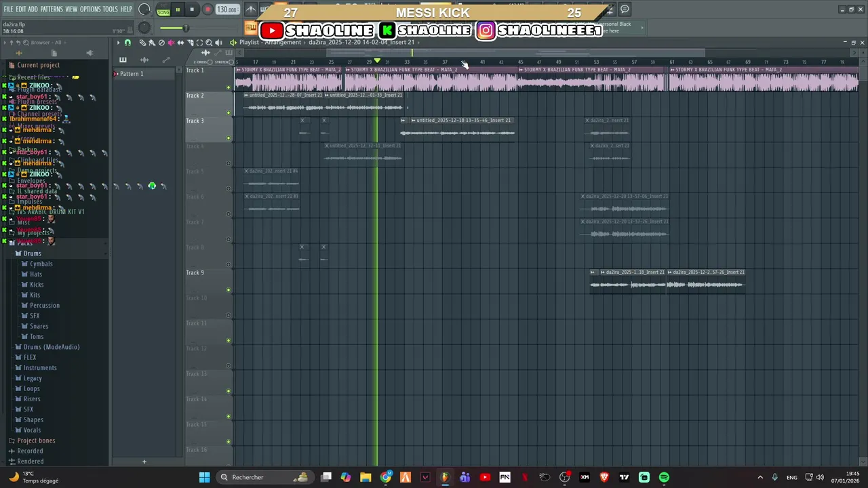Image resolution: width=868 pixels, height=488 pixels.
Task: Open the OPTIONS menu
Action: [90, 9]
